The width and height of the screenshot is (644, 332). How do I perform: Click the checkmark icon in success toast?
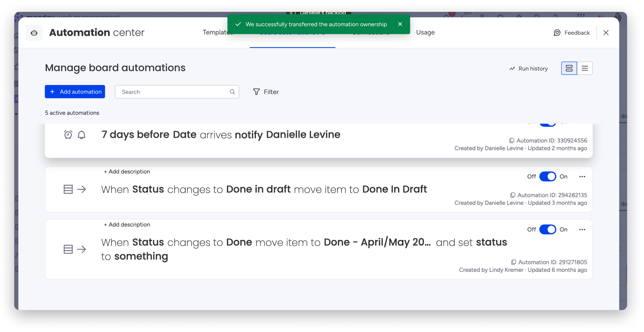pos(238,24)
